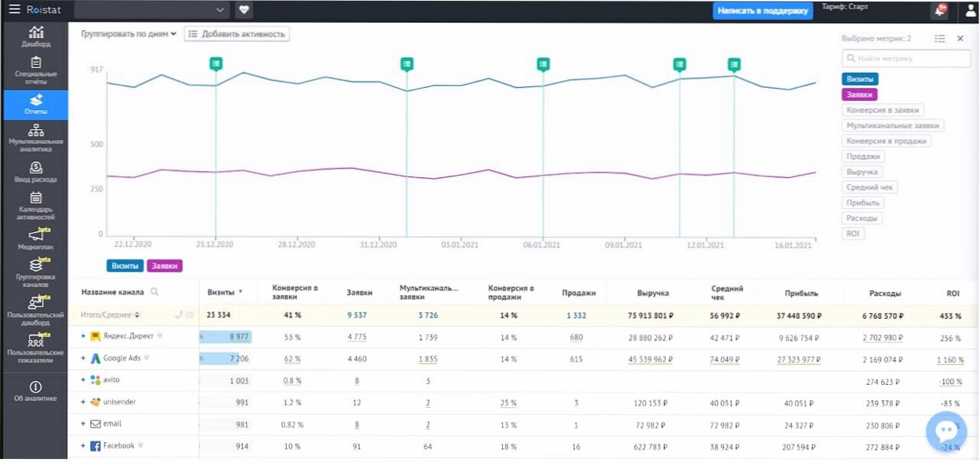Open Ввод расхода menu item
980x462 pixels.
36,172
